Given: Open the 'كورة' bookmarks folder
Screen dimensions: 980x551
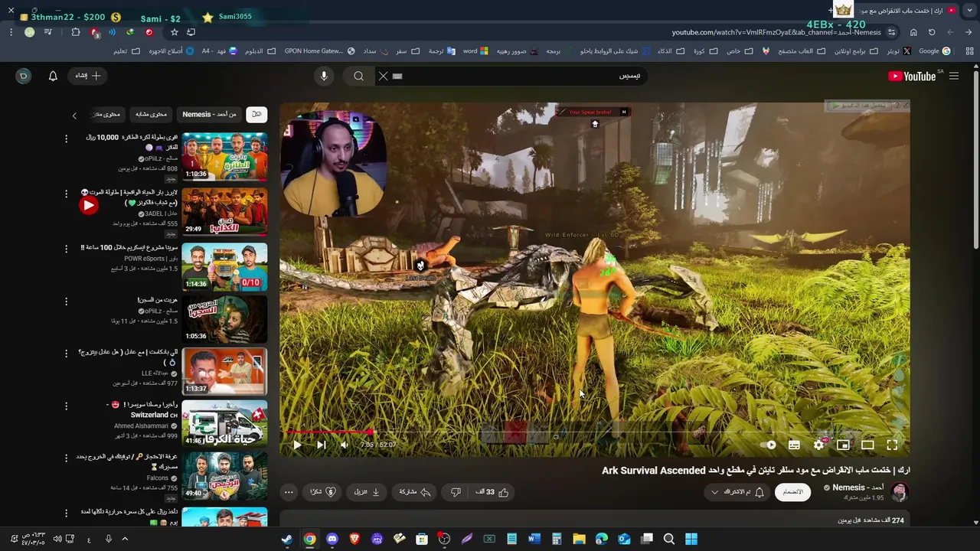Looking at the screenshot, I should 704,51.
